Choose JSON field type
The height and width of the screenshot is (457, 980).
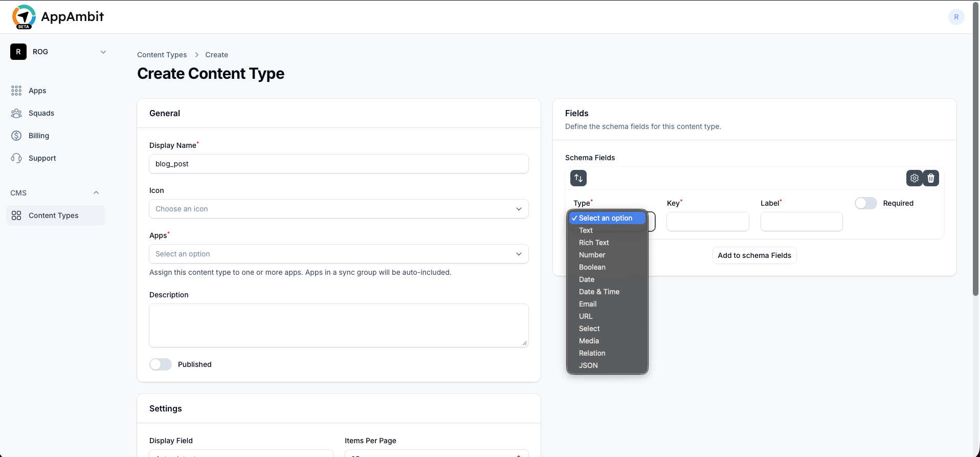[x=607, y=365]
